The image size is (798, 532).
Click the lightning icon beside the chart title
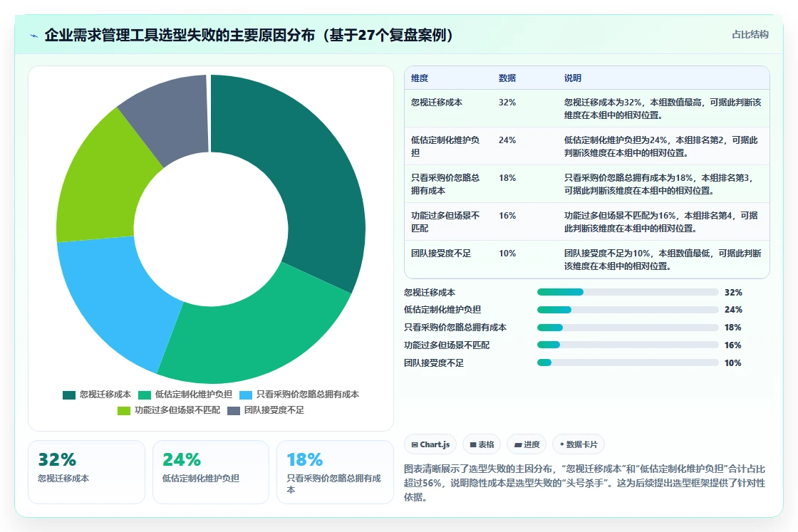click(x=34, y=36)
